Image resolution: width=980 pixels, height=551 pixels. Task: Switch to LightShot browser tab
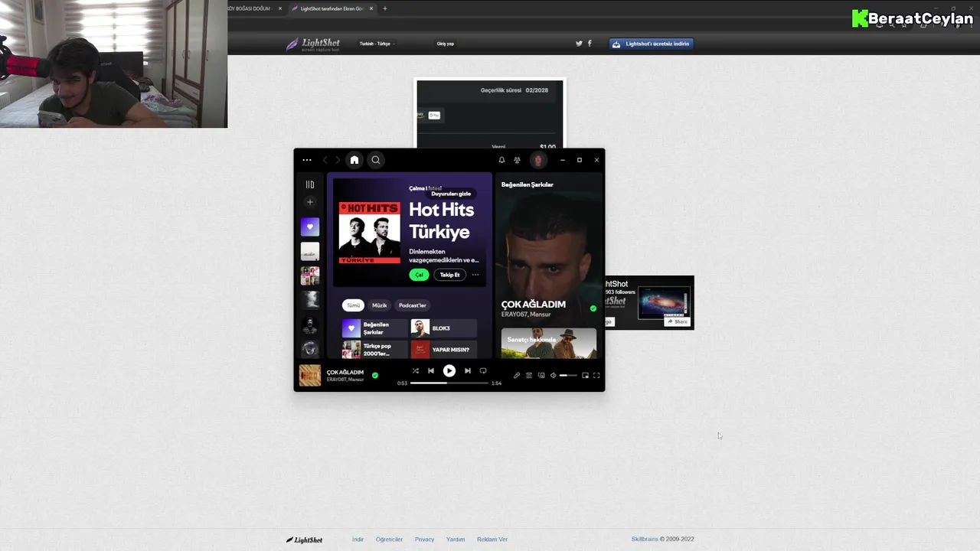(x=332, y=8)
